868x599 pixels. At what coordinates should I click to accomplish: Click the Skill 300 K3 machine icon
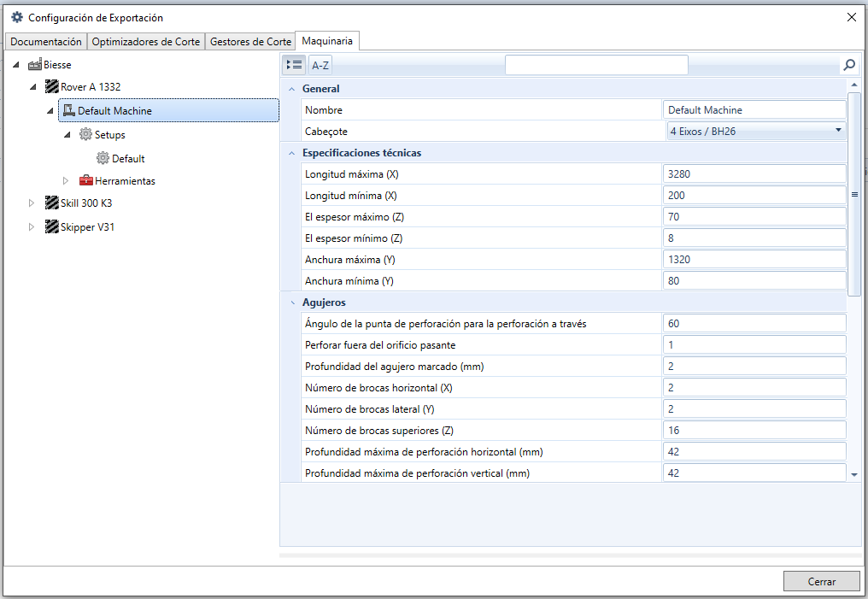52,203
